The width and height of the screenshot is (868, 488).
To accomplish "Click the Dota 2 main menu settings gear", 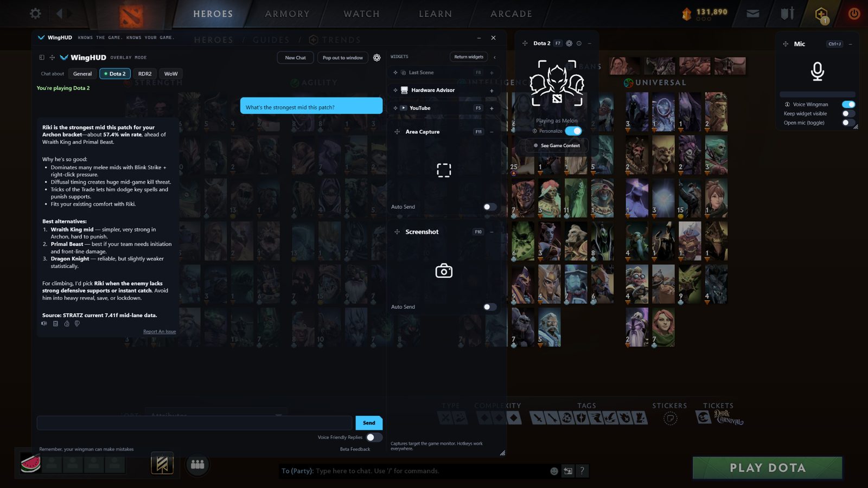I will point(35,14).
